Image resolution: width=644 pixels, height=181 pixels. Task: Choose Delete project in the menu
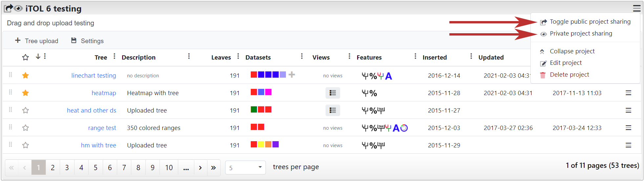(569, 75)
